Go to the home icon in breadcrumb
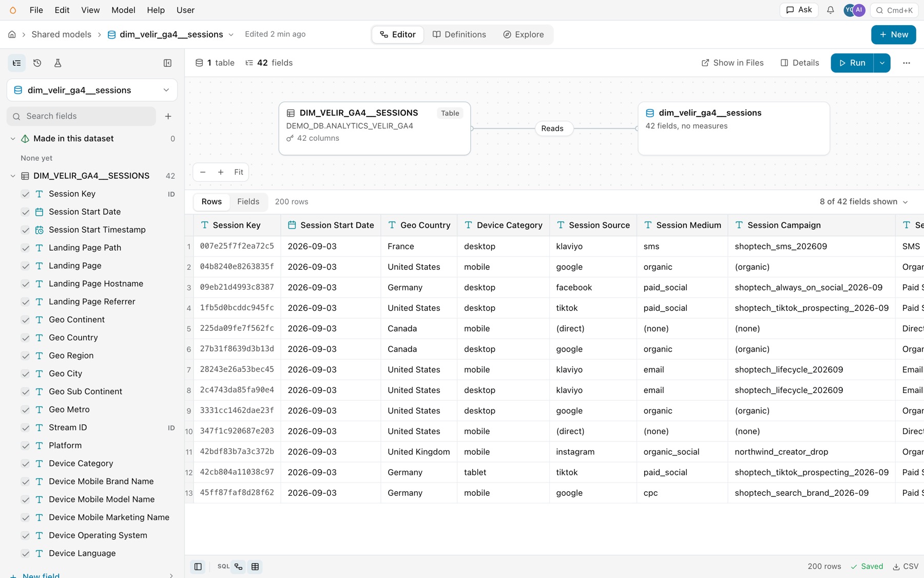924x578 pixels. point(12,34)
